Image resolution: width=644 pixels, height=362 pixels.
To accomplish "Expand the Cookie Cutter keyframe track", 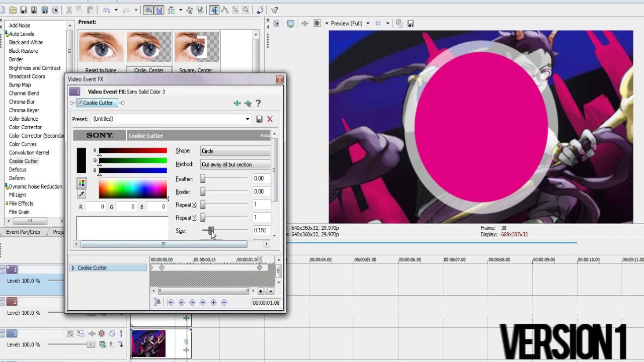I will tap(73, 268).
